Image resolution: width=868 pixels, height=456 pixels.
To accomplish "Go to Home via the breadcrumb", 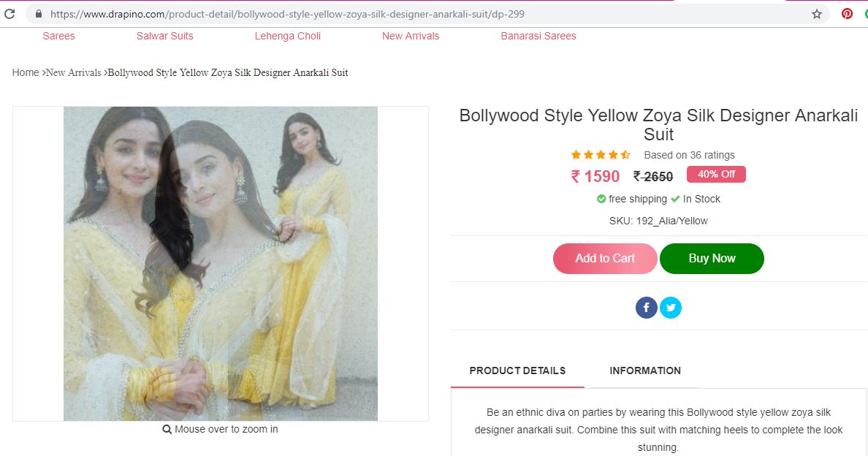I will pyautogui.click(x=26, y=72).
